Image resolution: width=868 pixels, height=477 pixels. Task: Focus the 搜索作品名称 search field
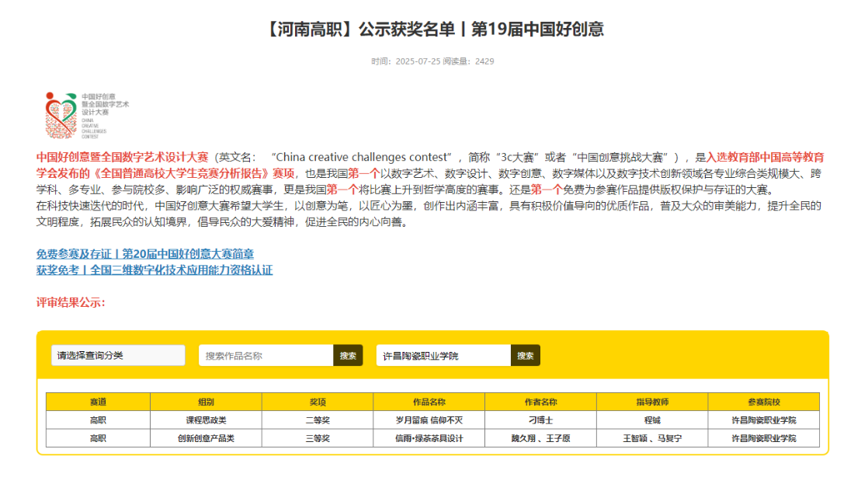(266, 356)
